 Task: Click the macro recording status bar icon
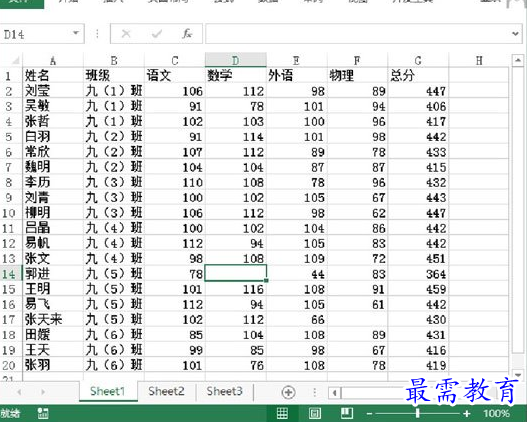pos(43,413)
